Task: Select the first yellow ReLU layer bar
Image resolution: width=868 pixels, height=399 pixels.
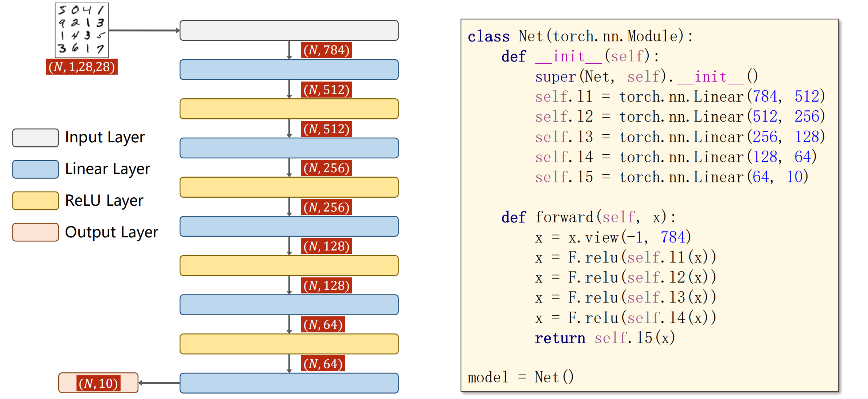Action: pos(289,109)
